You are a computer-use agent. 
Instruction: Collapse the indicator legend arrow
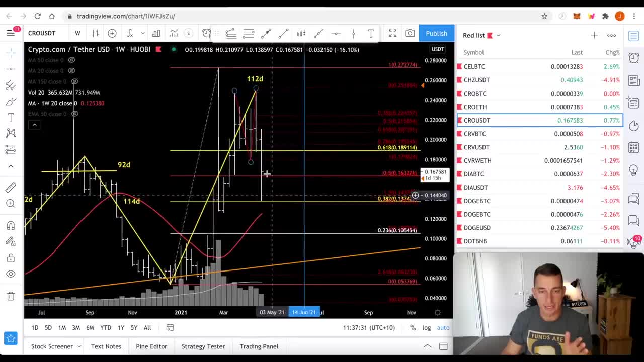(34, 125)
